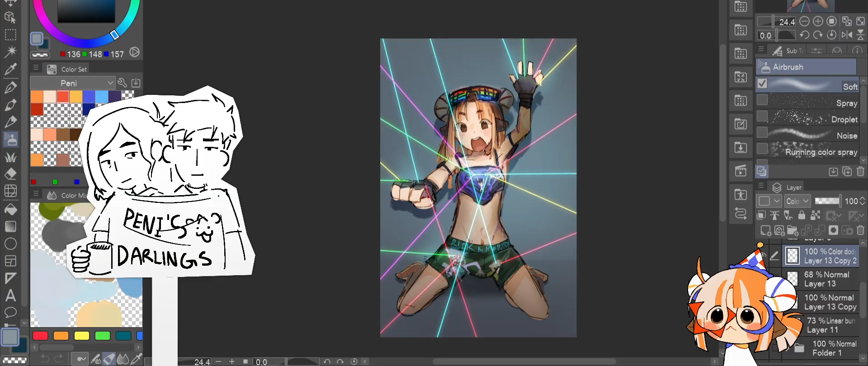Viewport: 868px width, 366px height.
Task: Select Layer 13 Copy 2 in the layer list
Action: [x=821, y=256]
